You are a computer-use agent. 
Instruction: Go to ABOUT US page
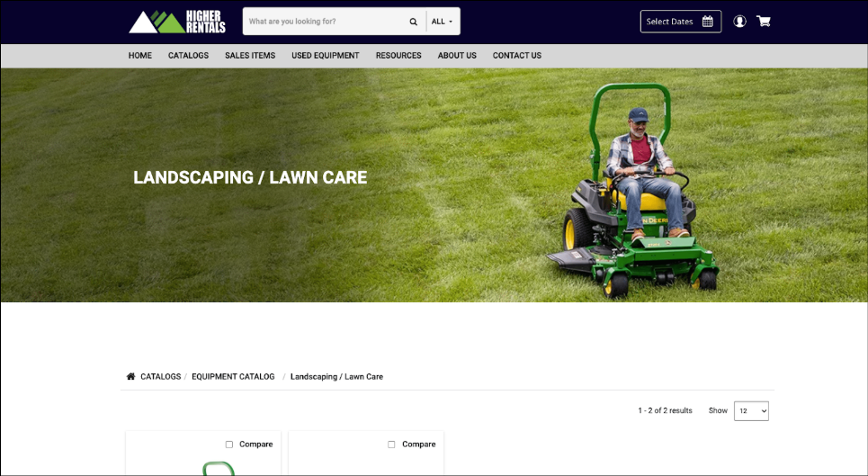click(x=457, y=56)
